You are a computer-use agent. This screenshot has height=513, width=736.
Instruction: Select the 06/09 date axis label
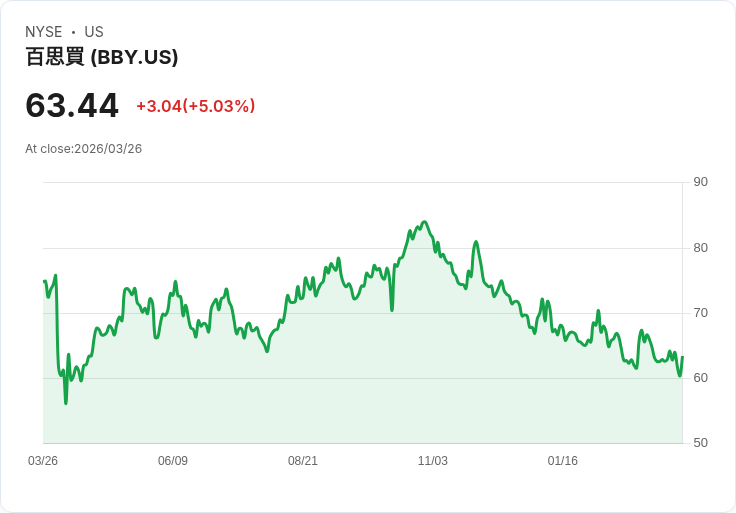[173, 461]
